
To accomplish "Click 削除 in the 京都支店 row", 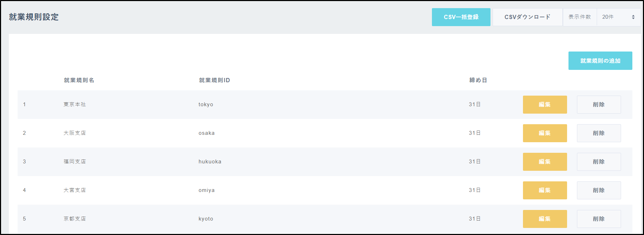I will [x=598, y=219].
